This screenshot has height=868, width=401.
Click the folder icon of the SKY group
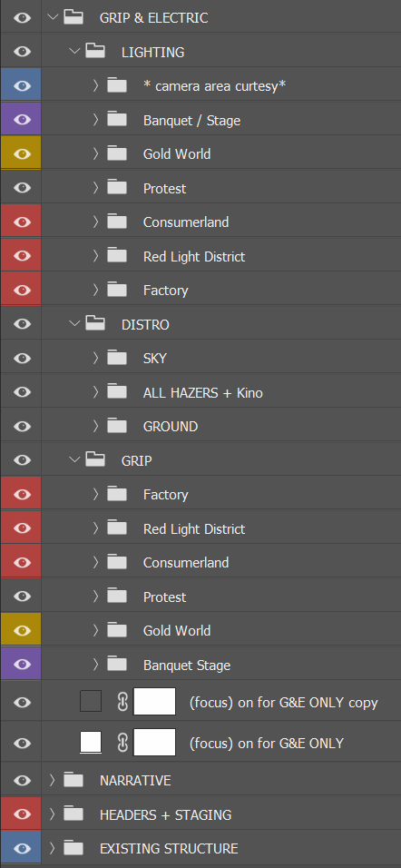pos(117,358)
